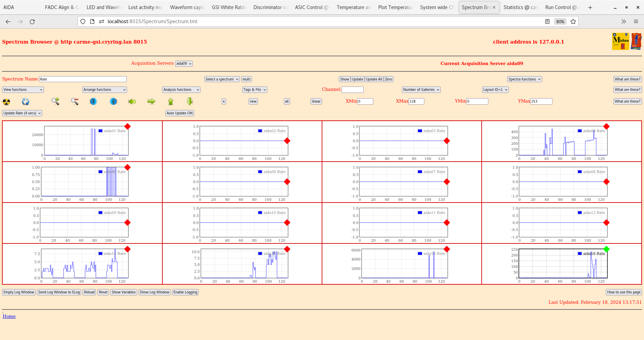
Task: Toggle the Auto Update ON button
Action: pos(179,113)
